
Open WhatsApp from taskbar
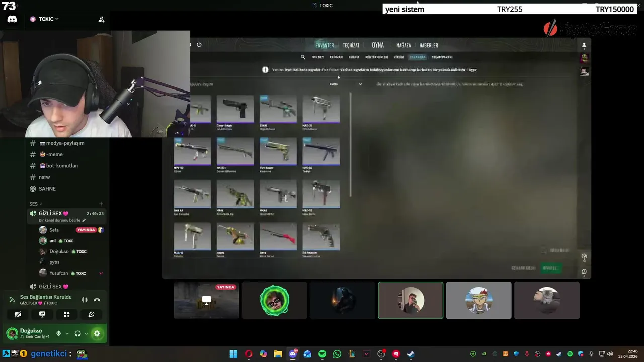pyautogui.click(x=337, y=354)
